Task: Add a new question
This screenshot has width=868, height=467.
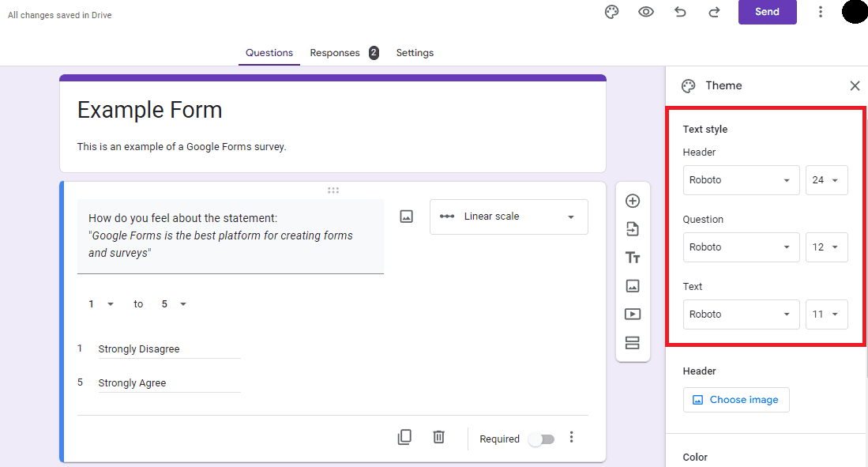Action: [x=633, y=201]
